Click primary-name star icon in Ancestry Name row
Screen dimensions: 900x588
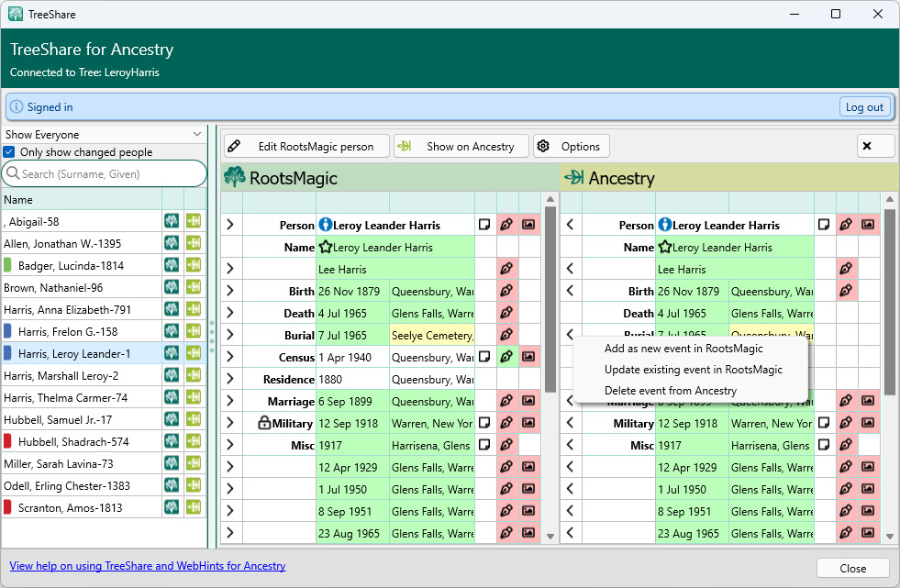[x=665, y=247]
